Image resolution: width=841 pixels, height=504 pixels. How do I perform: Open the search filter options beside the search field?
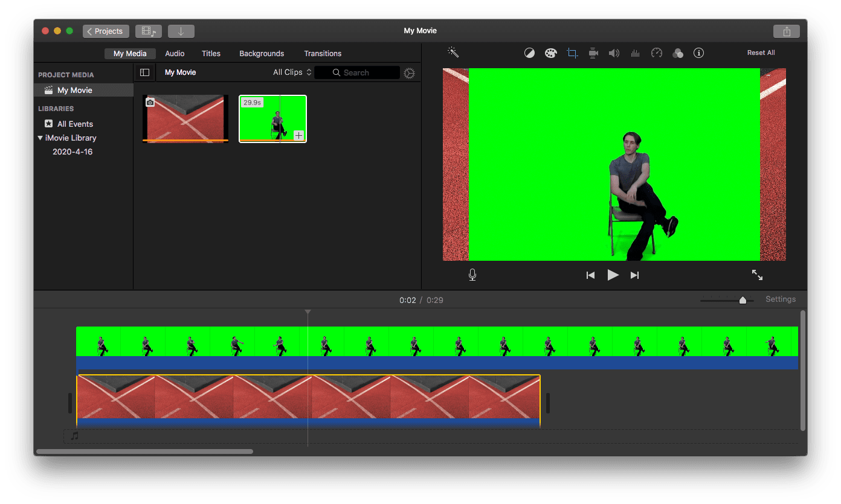(x=409, y=73)
